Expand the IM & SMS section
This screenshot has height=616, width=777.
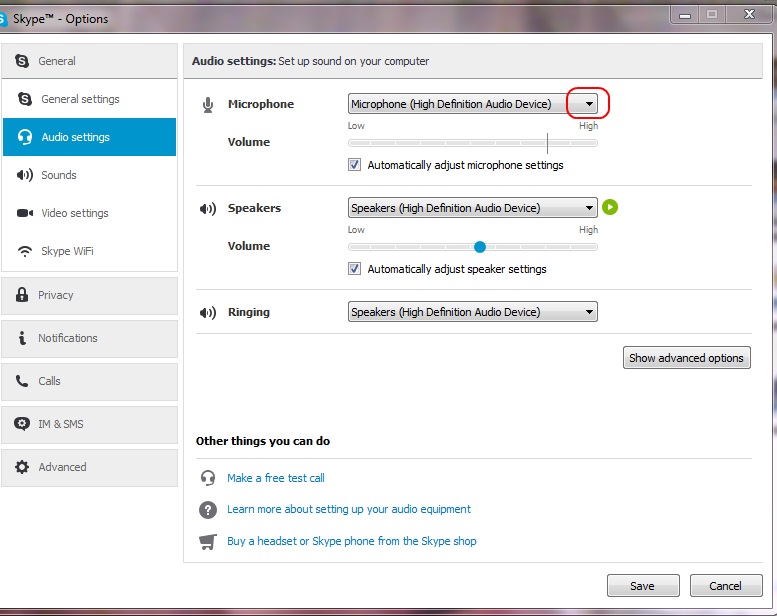point(89,425)
